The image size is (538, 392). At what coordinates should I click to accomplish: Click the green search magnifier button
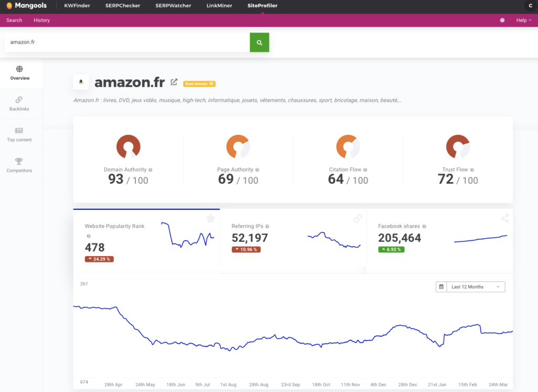click(260, 42)
